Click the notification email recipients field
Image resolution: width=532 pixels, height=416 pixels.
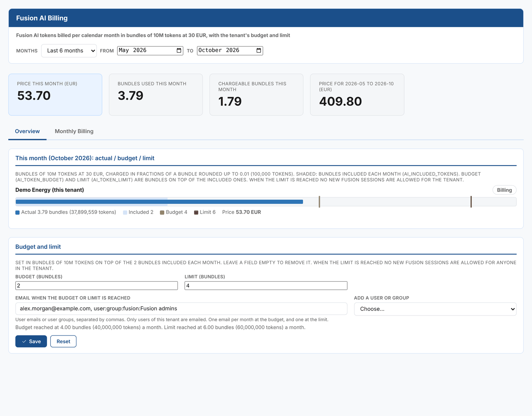tap(181, 309)
